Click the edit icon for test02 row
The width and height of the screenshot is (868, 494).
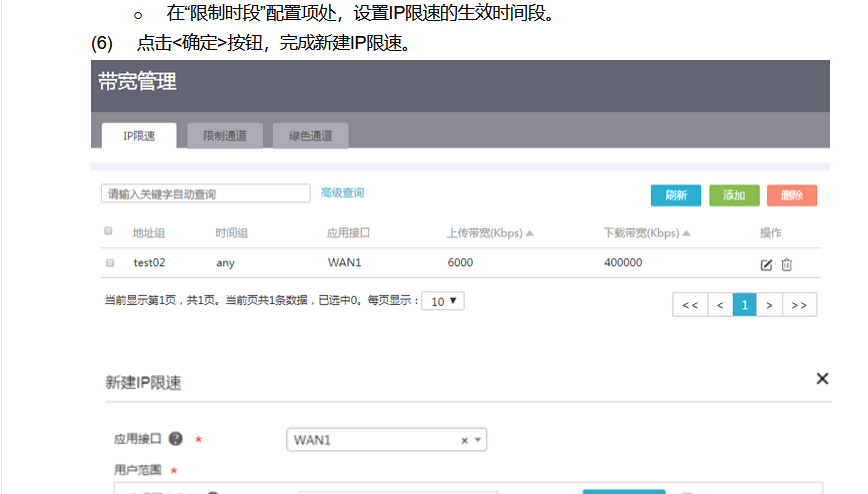[x=766, y=264]
